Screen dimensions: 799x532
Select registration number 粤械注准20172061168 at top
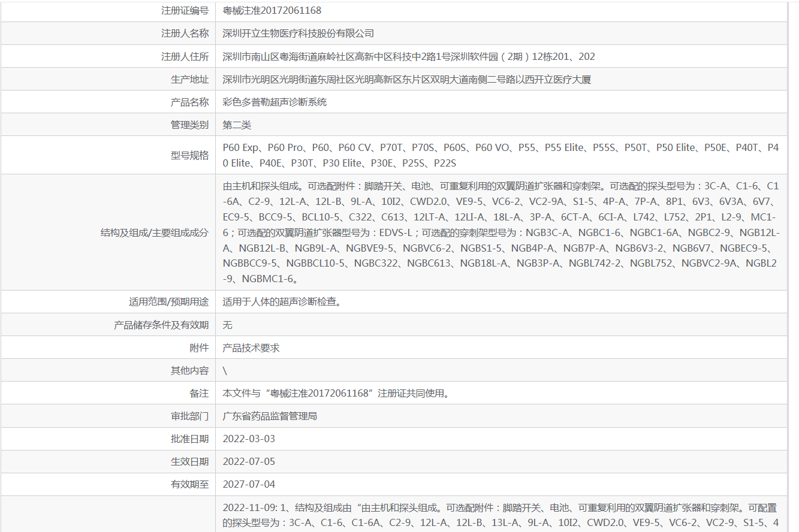(x=272, y=11)
